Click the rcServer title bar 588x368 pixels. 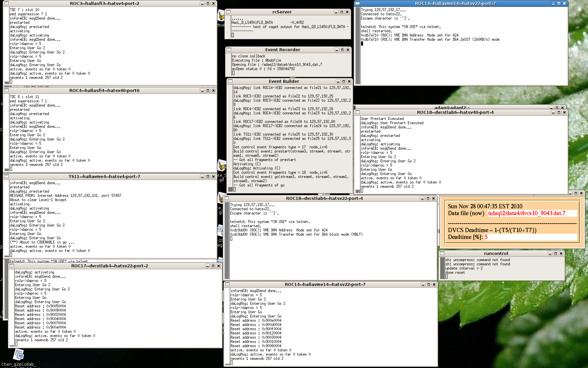click(282, 12)
